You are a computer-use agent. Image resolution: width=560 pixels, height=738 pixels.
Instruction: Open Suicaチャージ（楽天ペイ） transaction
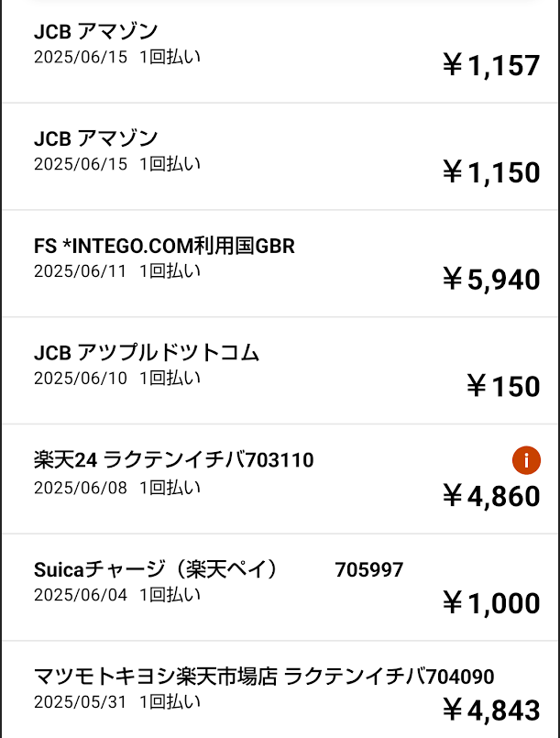point(280,588)
